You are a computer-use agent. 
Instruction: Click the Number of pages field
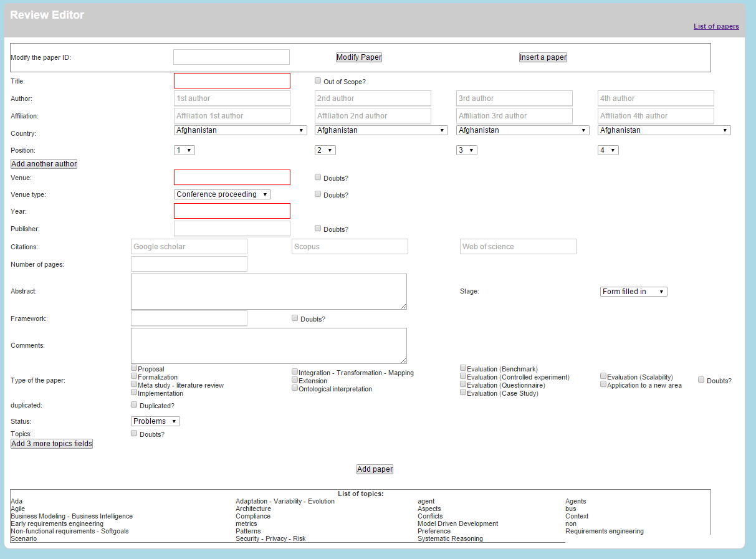pos(189,264)
